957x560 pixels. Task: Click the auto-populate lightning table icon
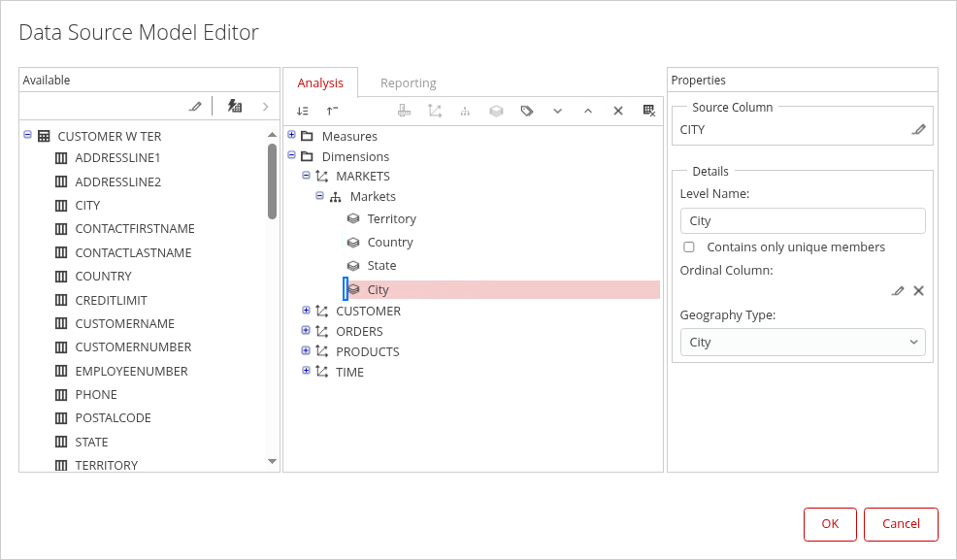coord(235,106)
